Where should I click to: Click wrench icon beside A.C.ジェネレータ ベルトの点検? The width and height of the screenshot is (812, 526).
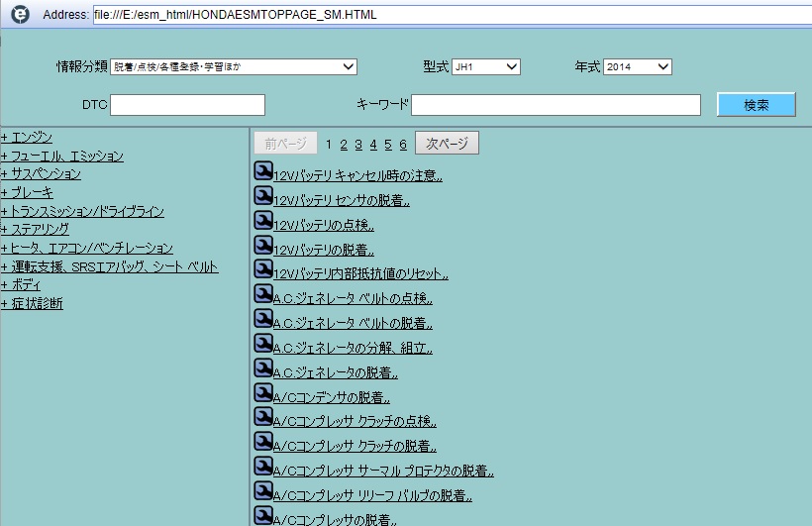tap(263, 294)
